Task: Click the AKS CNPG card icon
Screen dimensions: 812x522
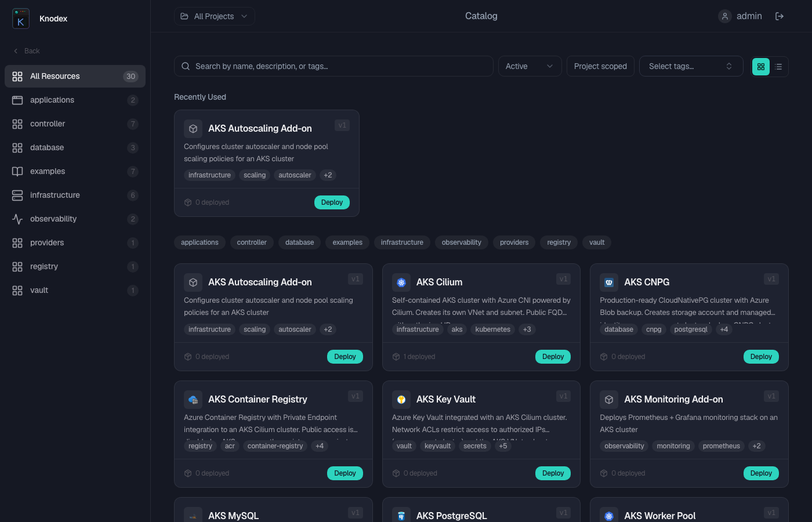Action: pos(609,282)
